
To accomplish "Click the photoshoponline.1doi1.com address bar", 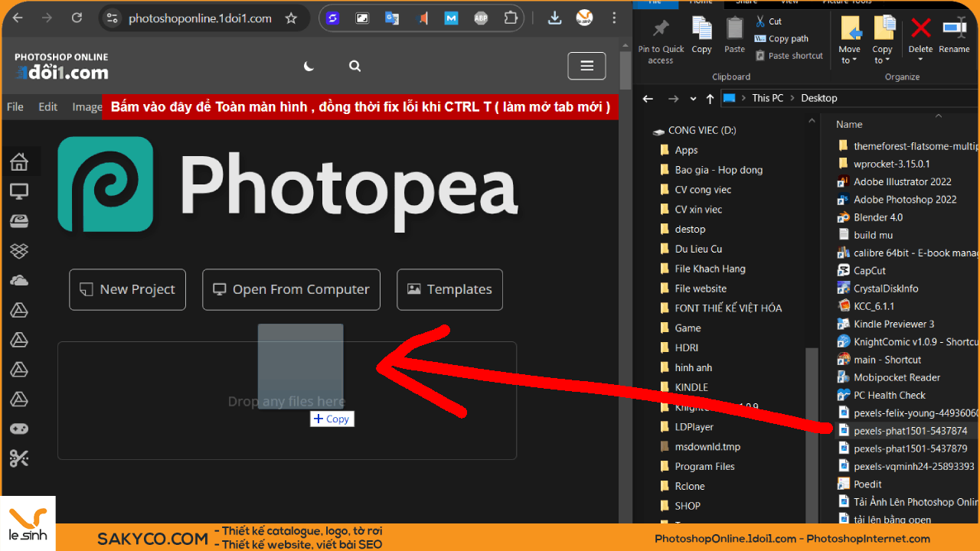I will tap(200, 18).
